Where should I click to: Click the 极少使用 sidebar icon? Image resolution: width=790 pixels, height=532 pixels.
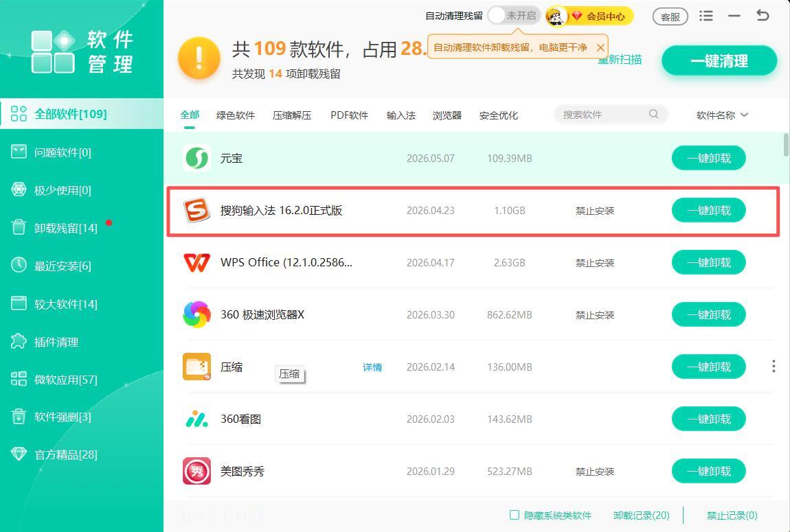tap(19, 189)
